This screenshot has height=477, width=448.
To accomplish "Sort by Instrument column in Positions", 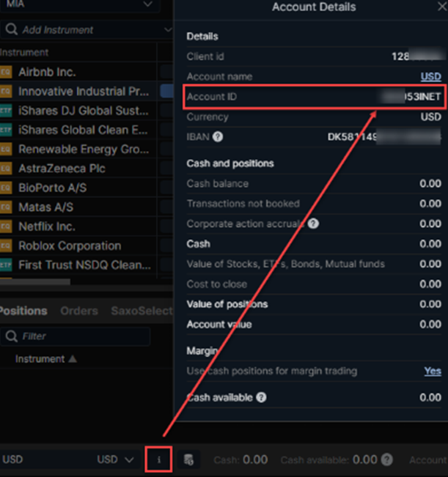I will 45,359.
